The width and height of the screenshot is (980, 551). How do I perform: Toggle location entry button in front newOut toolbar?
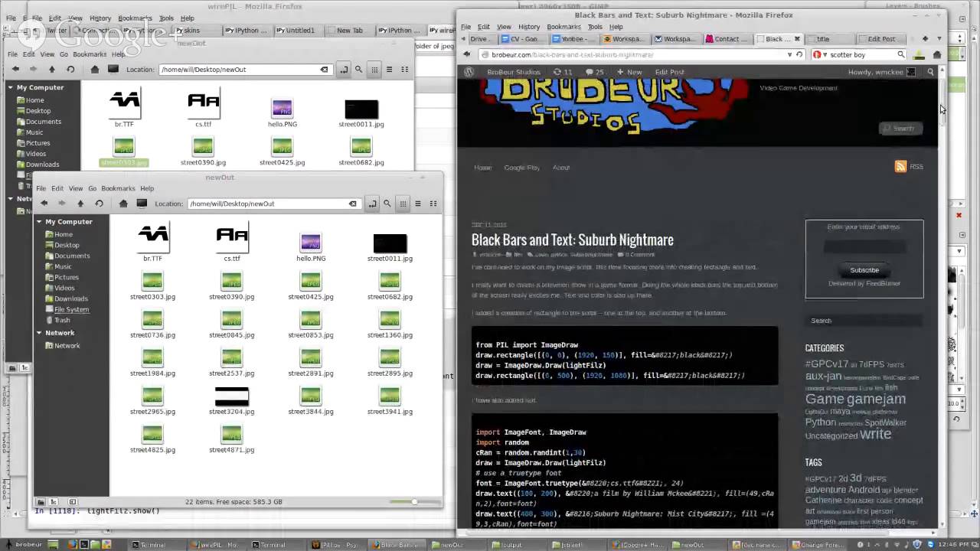(x=372, y=204)
